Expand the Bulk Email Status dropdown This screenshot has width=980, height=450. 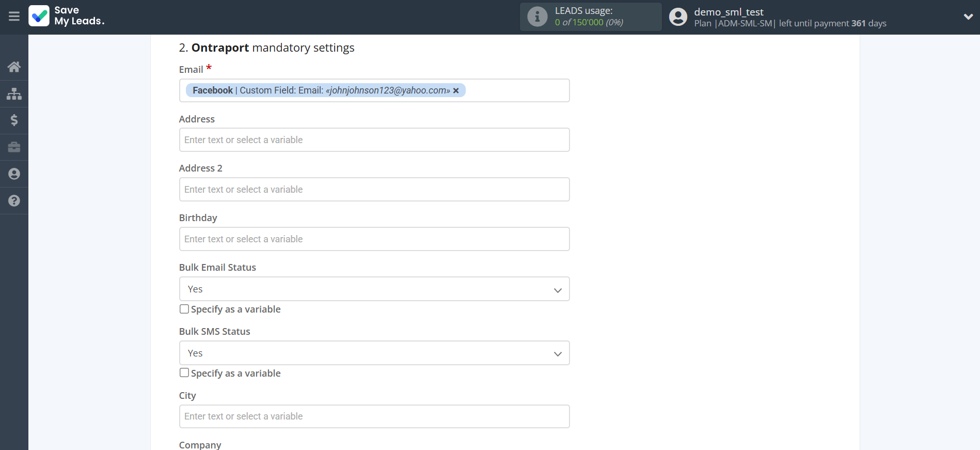coord(374,289)
